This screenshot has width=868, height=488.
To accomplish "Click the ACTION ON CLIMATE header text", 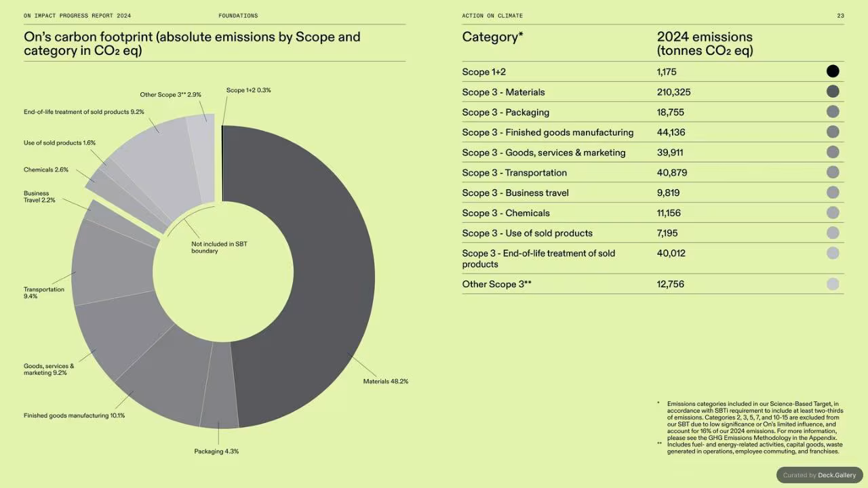I will [x=492, y=16].
